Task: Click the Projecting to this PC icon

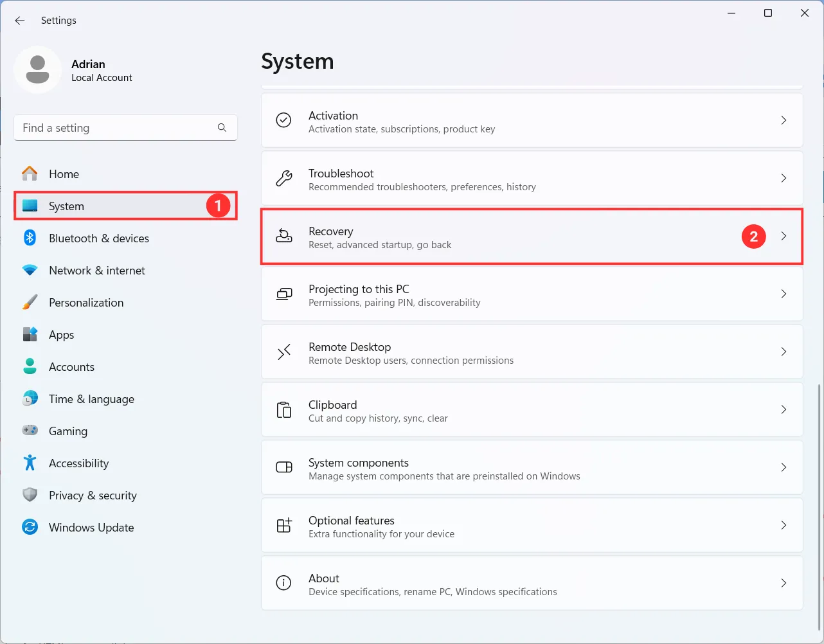Action: click(x=283, y=294)
